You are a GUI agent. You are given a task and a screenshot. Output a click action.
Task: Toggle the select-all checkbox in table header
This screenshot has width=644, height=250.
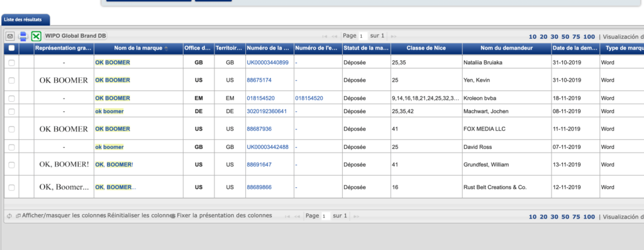tap(11, 48)
